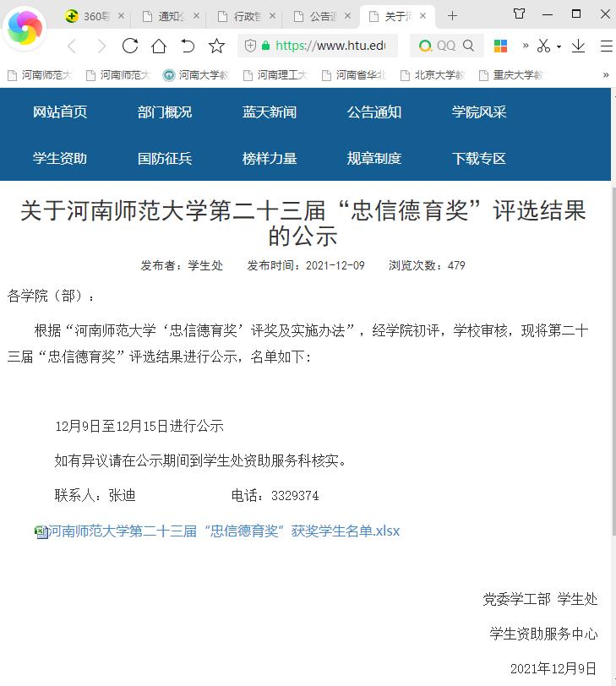Click the scissors screenshot tool icon
Screen dimensions: 616x686
543,46
